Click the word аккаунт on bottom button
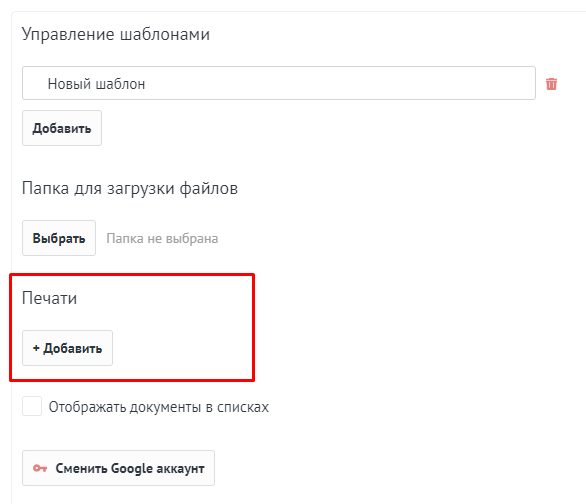 [x=180, y=469]
